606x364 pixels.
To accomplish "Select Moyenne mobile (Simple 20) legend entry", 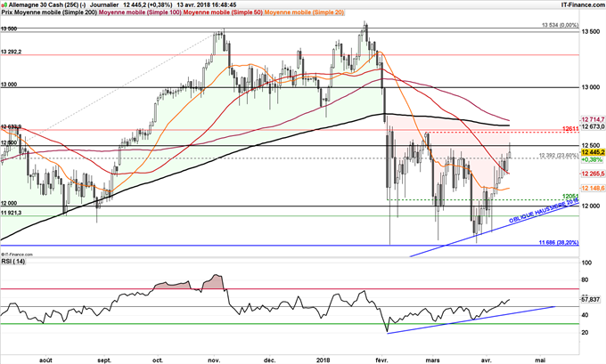I will pyautogui.click(x=304, y=12).
